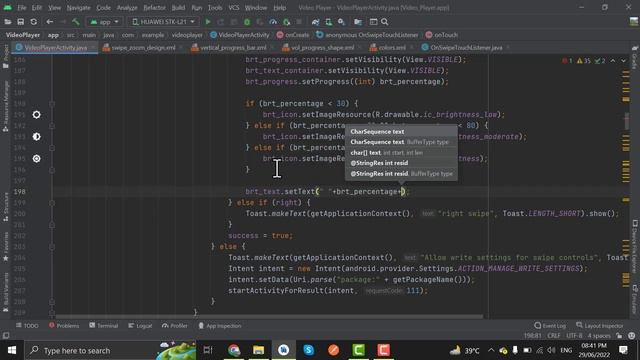The width and height of the screenshot is (640, 360).
Task: Build project with the hammer icon
Action: point(76,22)
